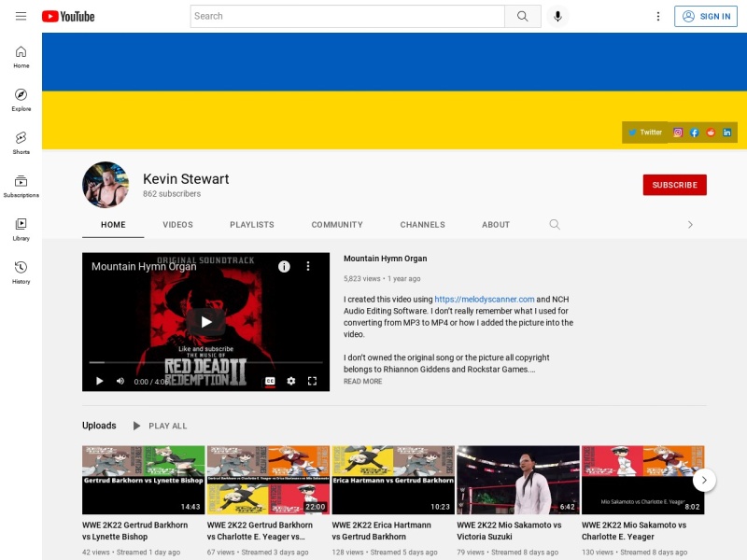Switch to the VIDEOS tab
Image resolution: width=747 pixels, height=560 pixels.
(x=177, y=225)
